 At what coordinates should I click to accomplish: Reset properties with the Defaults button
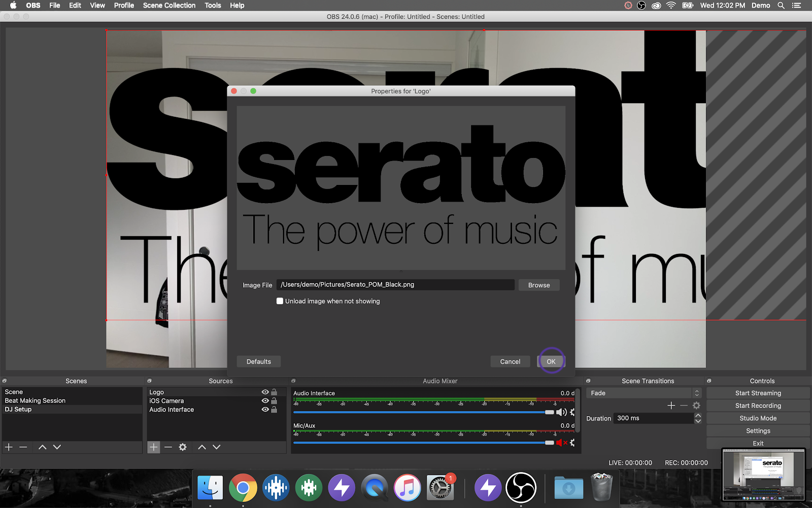(259, 362)
